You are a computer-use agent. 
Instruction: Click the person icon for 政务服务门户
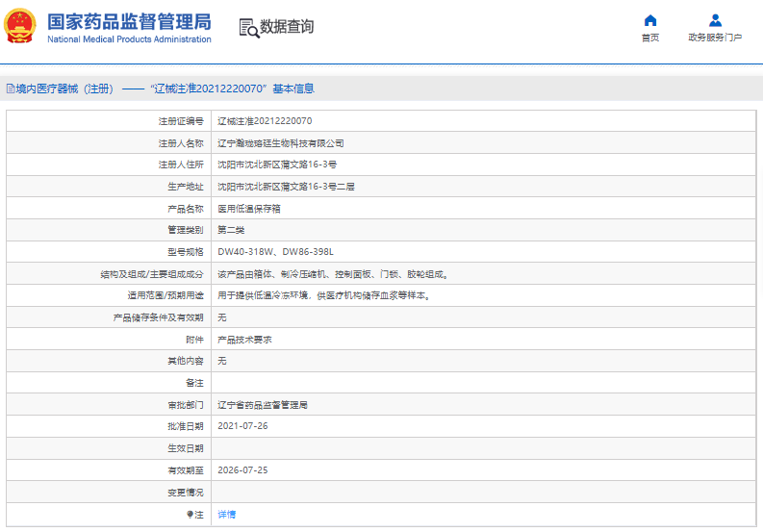point(715,20)
